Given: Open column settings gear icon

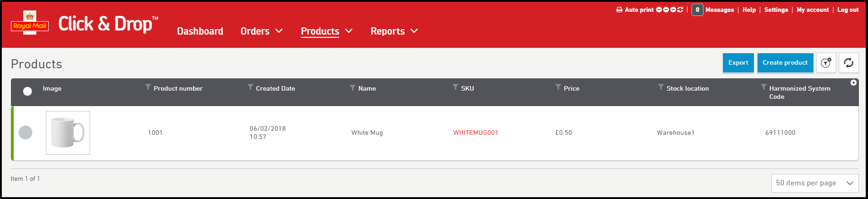Looking at the screenshot, I should pos(853,82).
